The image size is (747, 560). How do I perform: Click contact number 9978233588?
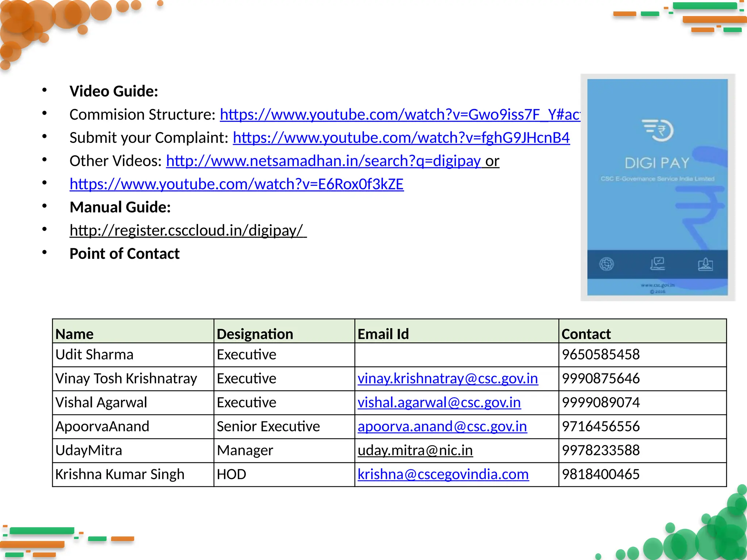click(601, 450)
